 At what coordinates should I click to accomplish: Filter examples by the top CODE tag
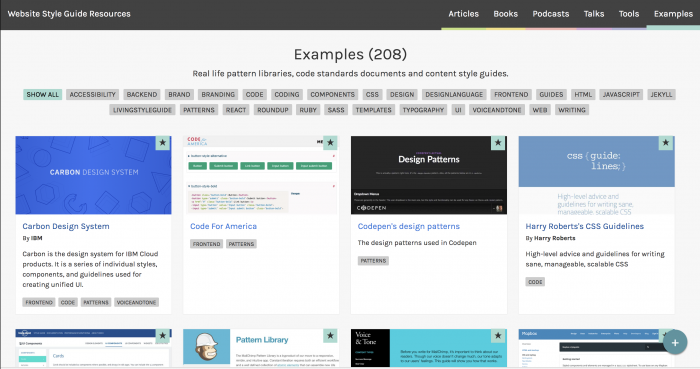tap(254, 95)
